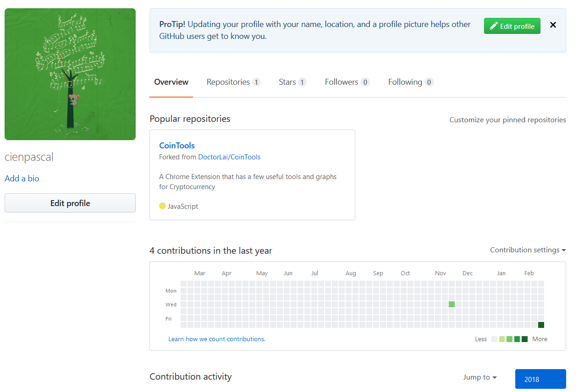Click Add a bio link

tap(22, 179)
